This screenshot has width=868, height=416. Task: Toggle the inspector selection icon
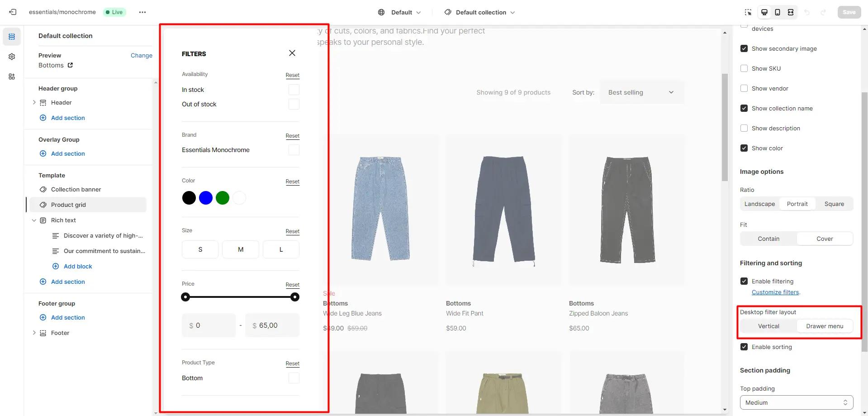point(748,12)
